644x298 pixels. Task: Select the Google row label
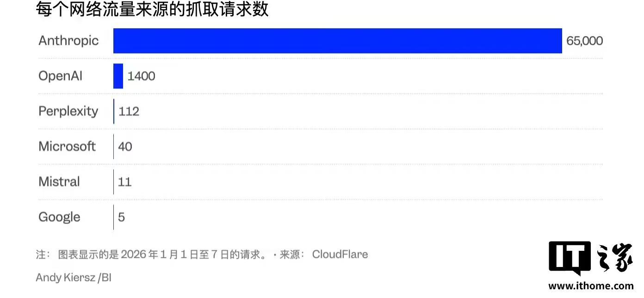pos(59,217)
